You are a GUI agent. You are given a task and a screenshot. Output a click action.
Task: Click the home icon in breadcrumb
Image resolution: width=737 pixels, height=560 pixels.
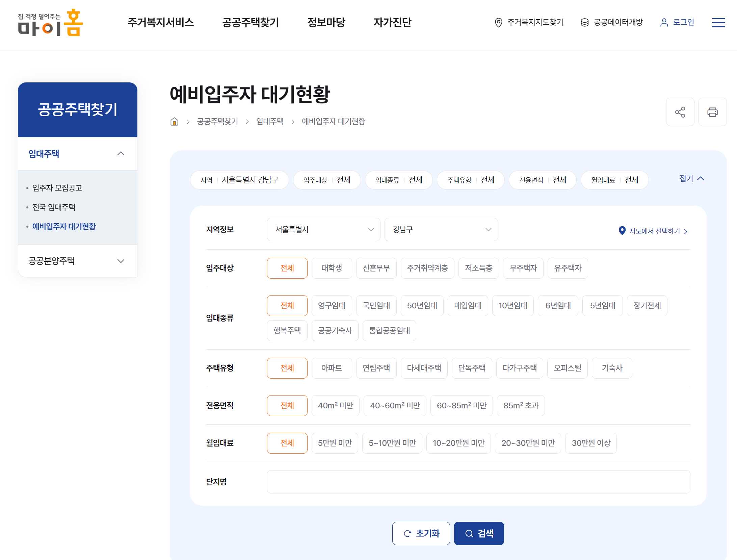tap(174, 121)
